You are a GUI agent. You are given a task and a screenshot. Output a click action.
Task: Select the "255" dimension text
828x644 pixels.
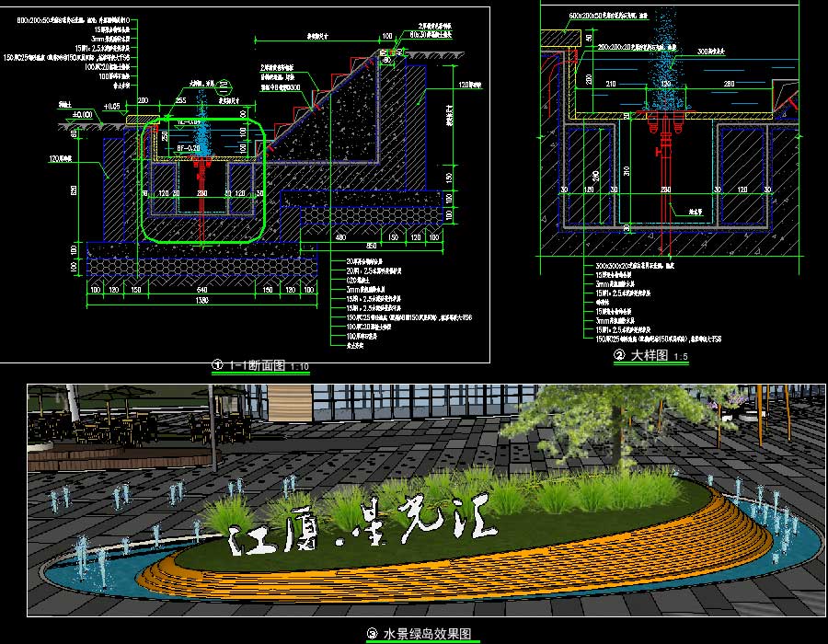pos(180,100)
